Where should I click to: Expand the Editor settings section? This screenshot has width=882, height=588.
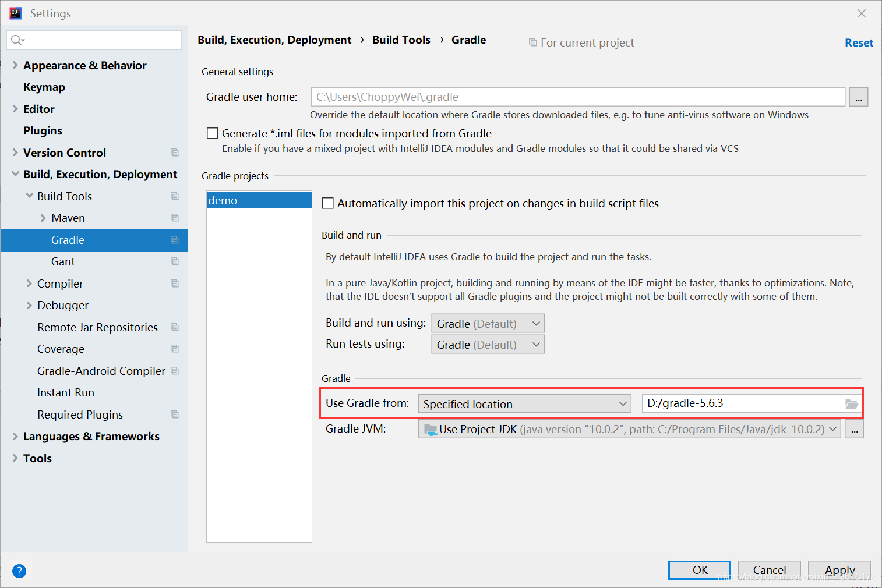click(x=15, y=109)
